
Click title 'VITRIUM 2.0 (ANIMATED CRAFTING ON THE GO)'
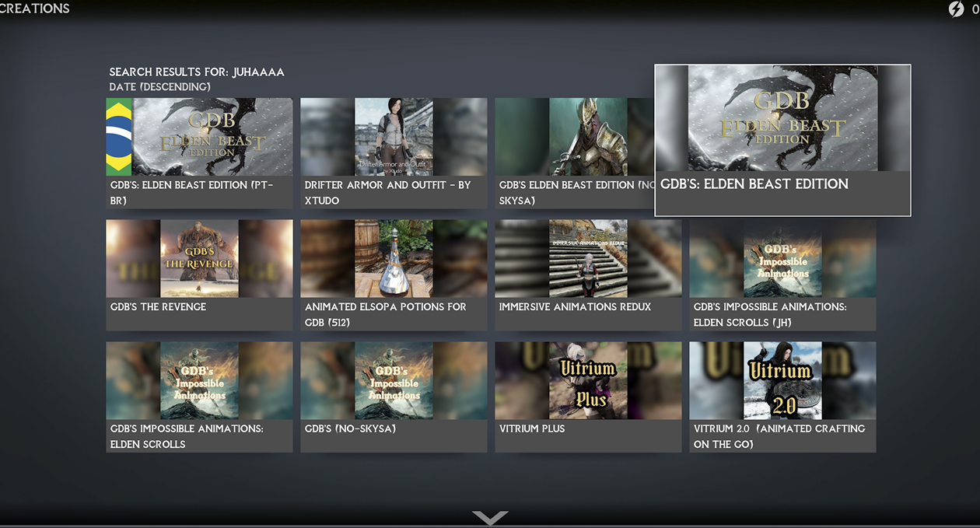(779, 436)
